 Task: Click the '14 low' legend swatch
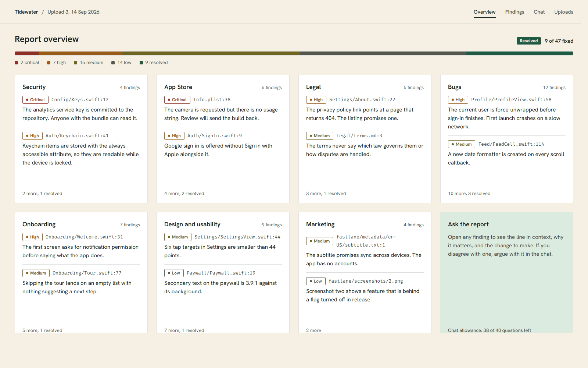(x=113, y=63)
